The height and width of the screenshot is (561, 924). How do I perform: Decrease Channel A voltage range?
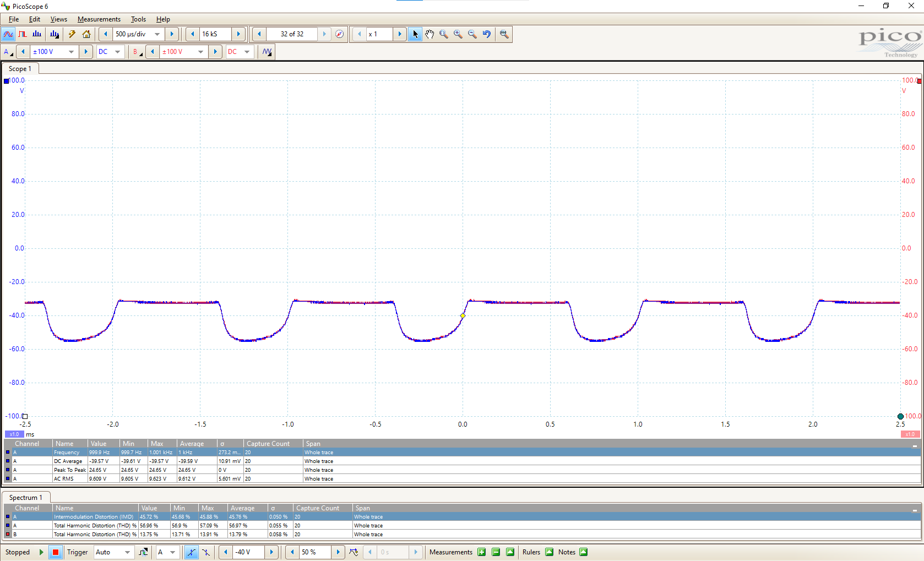coord(23,52)
